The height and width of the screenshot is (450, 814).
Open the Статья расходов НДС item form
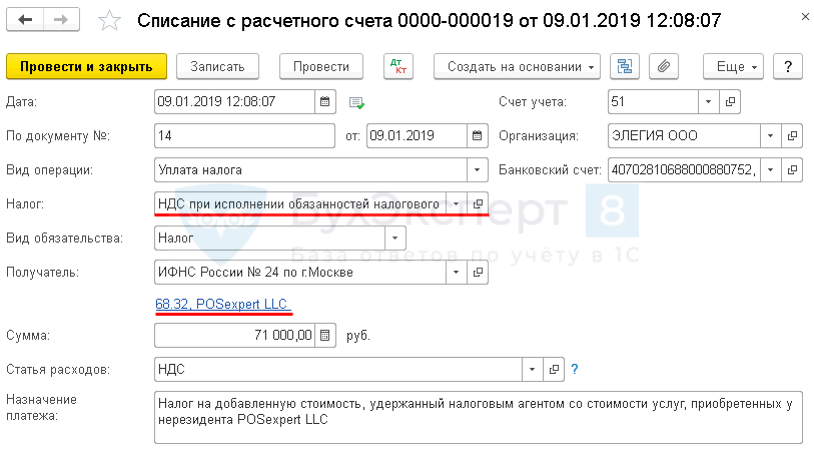click(554, 370)
